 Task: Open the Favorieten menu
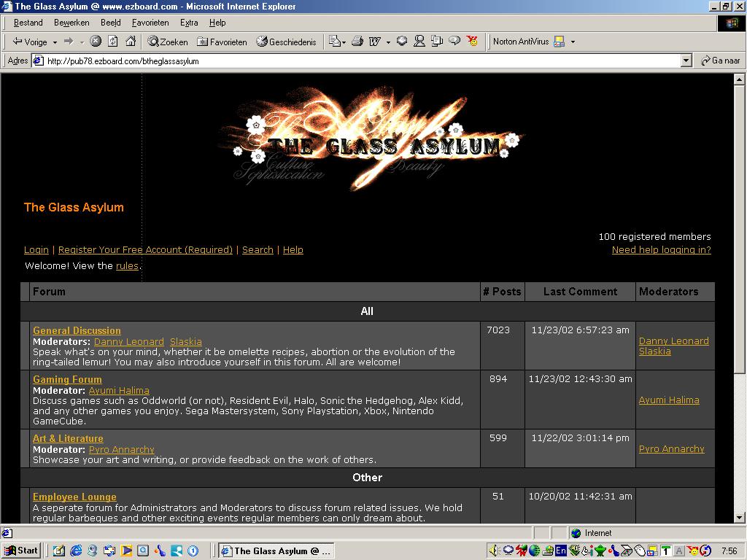coord(150,23)
